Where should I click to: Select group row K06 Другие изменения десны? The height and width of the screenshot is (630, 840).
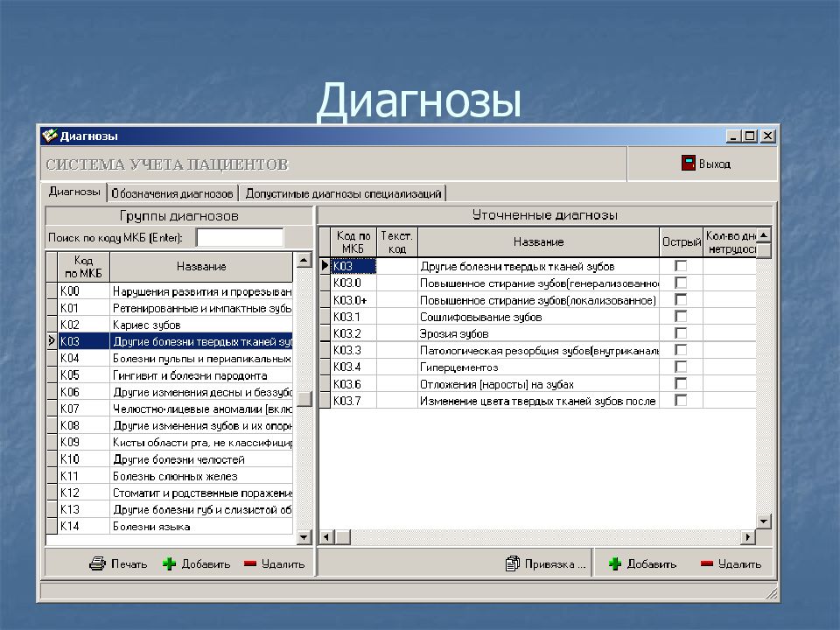175,392
